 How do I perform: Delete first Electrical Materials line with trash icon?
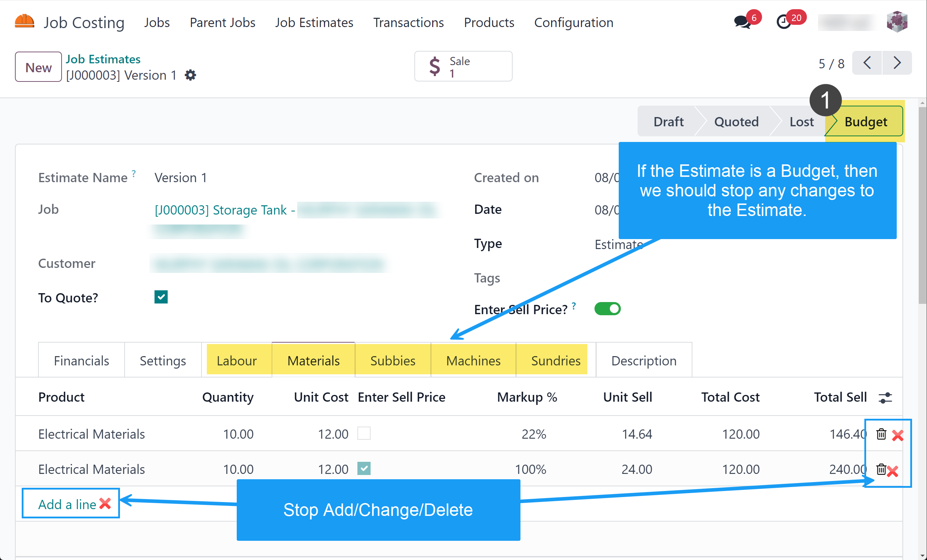click(x=881, y=434)
